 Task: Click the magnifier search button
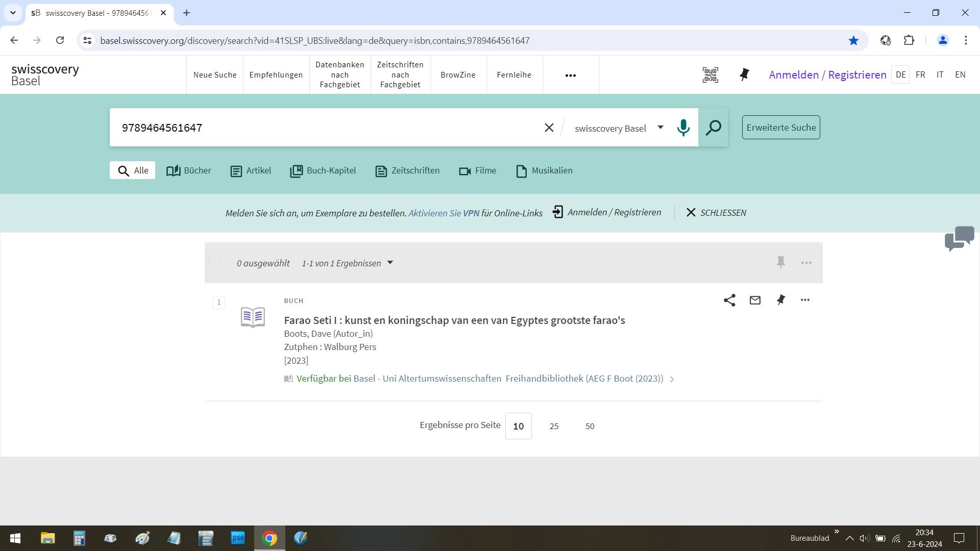click(713, 128)
